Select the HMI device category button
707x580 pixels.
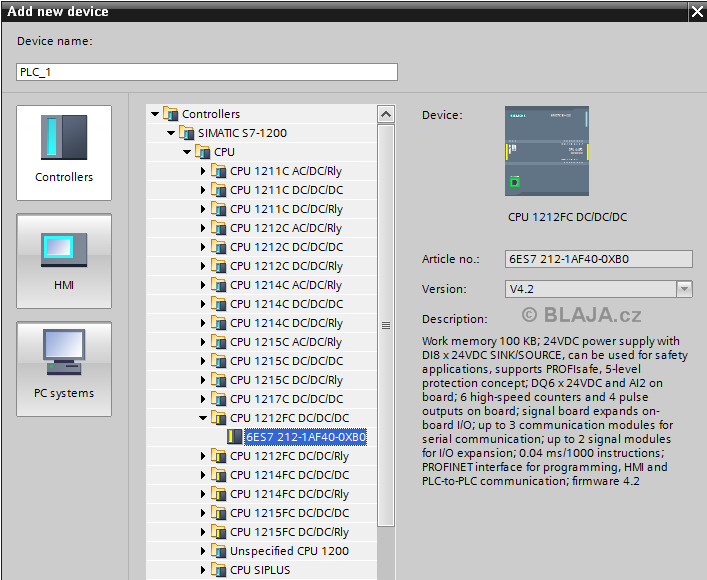coord(64,261)
